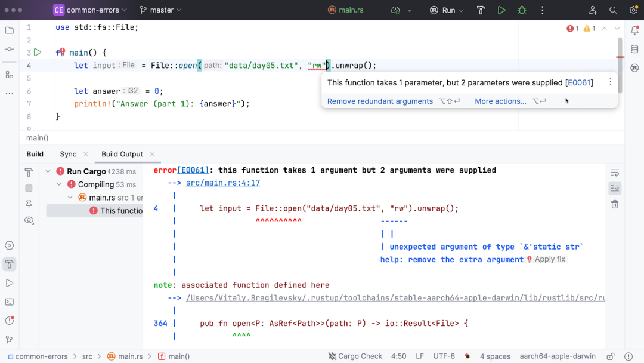
Task: Click Remove redundant arguments quick fix
Action: (x=380, y=101)
